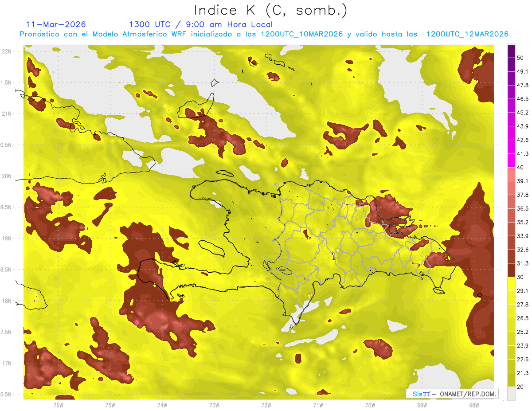Select the gray legend swatch below 20
Screen dimensions: 532x411
pos(511,394)
